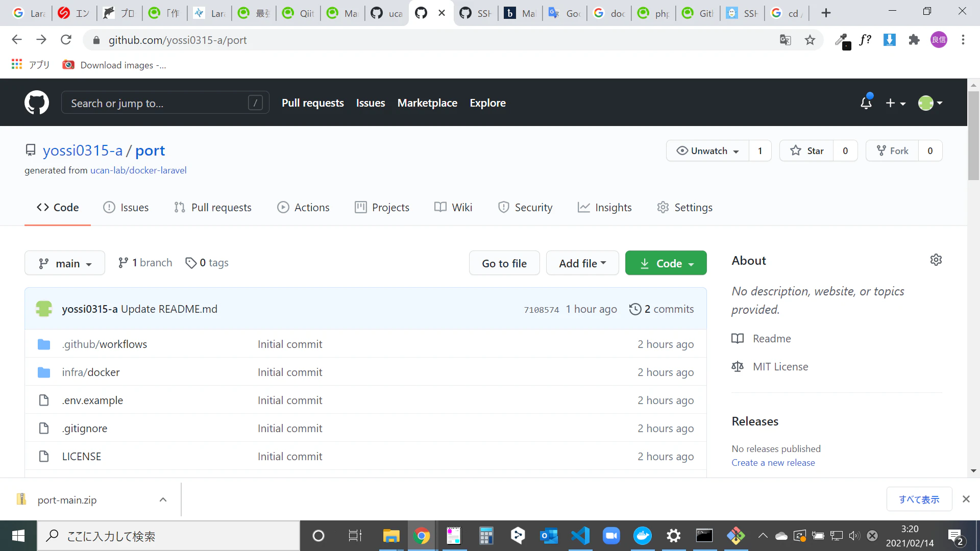Image resolution: width=980 pixels, height=551 pixels.
Task: Open the notifications bell
Action: 866,103
